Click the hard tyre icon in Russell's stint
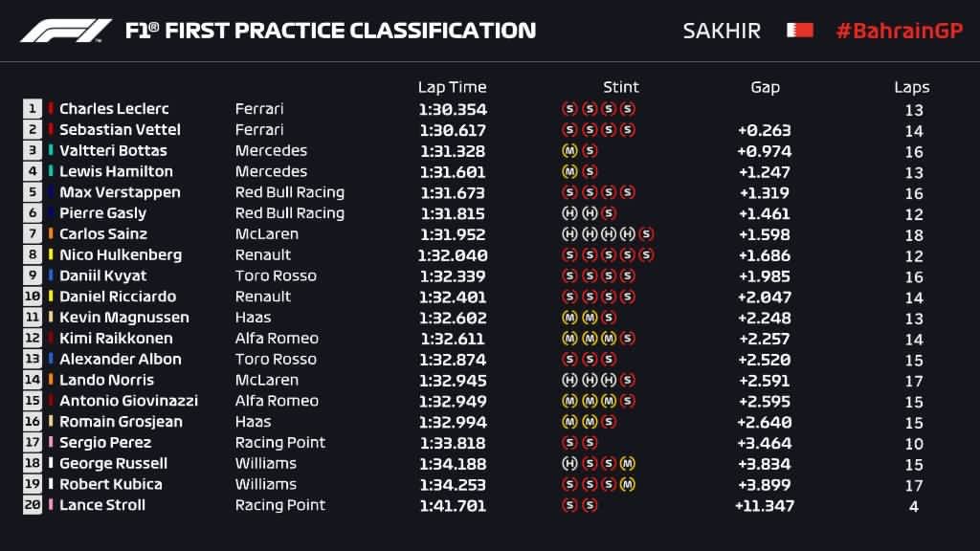The width and height of the screenshot is (980, 551). (569, 463)
